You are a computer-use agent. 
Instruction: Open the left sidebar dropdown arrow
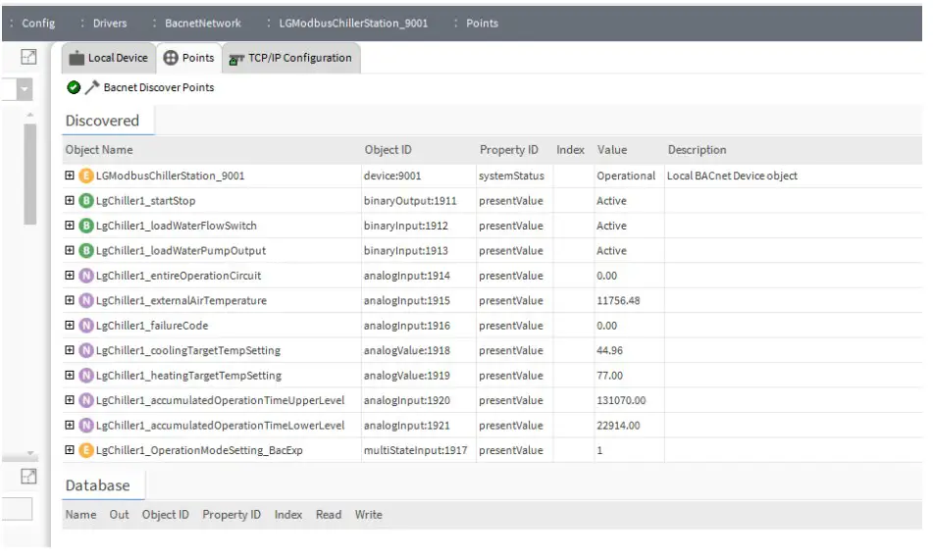[x=25, y=90]
